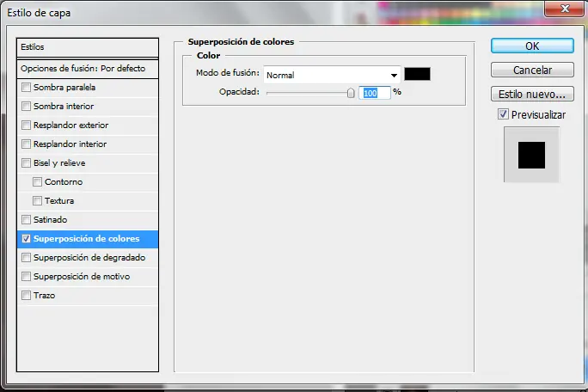Click the Opacidad value field
588x392 pixels.
pyautogui.click(x=375, y=93)
